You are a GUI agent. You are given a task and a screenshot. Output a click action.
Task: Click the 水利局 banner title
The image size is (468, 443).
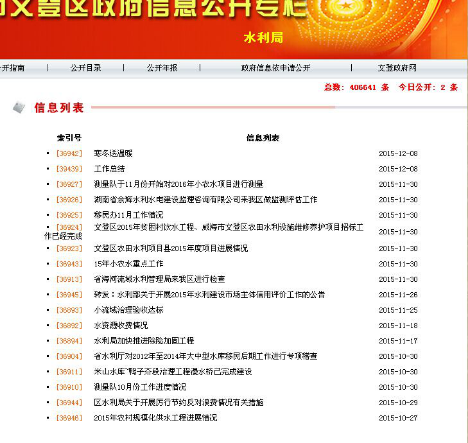tap(263, 38)
